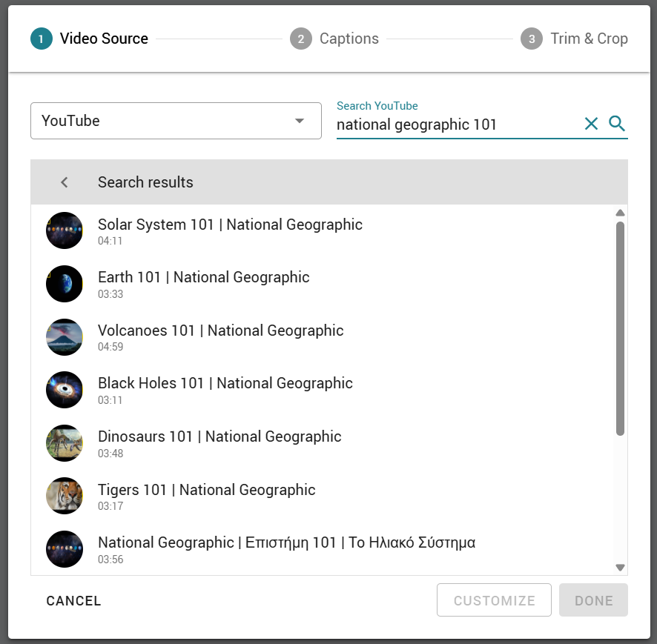This screenshot has height=644, width=657.
Task: Click inside the Search YouTube field
Action: click(x=457, y=125)
